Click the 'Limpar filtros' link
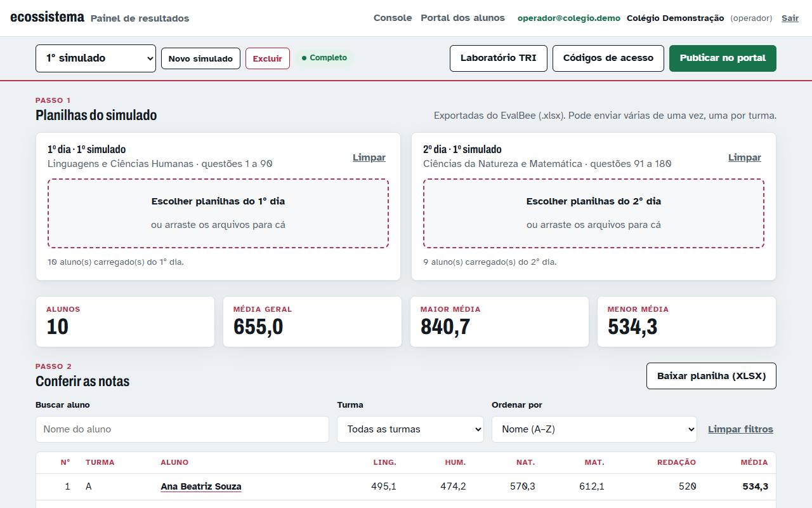Screen dimensions: 812x508 (x=741, y=429)
